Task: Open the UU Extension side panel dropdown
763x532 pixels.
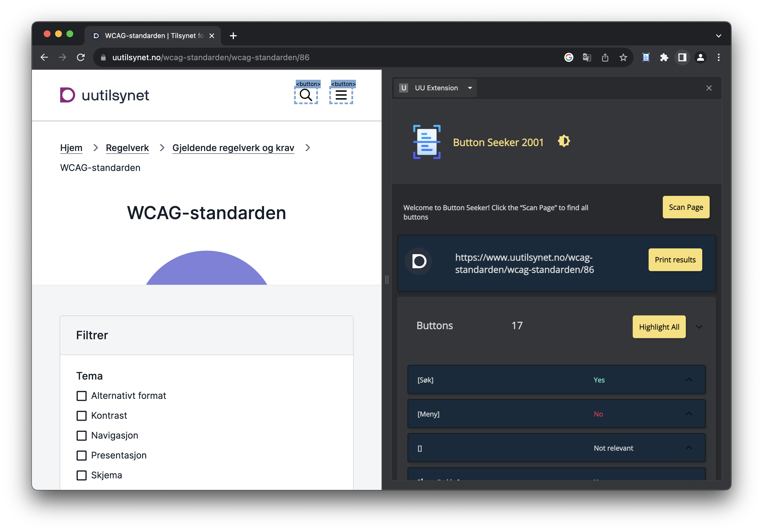Action: coord(469,88)
